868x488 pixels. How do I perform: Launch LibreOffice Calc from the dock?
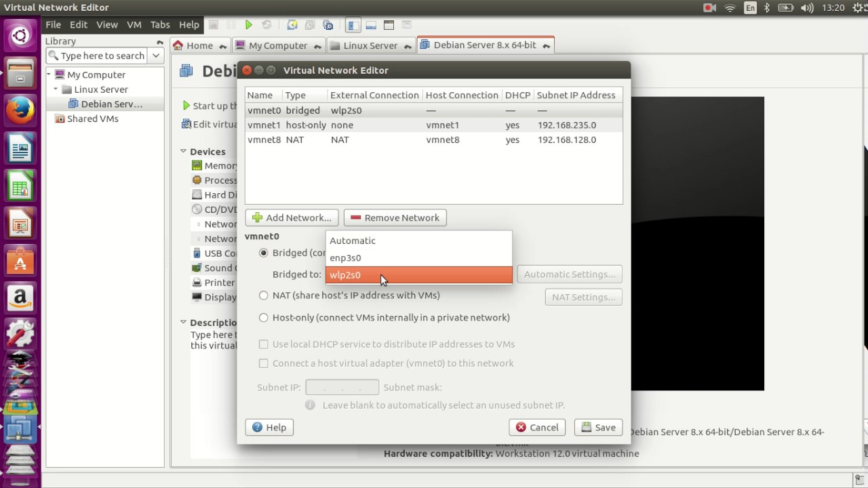pos(20,186)
